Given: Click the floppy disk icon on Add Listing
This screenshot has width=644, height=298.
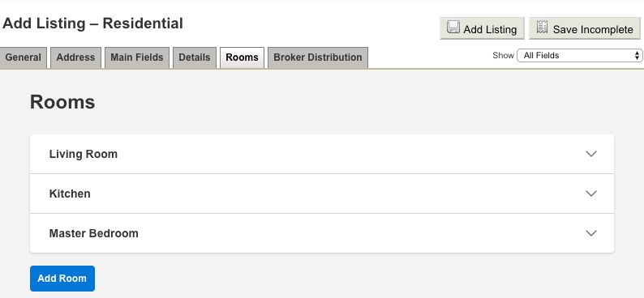Looking at the screenshot, I should pyautogui.click(x=453, y=27).
